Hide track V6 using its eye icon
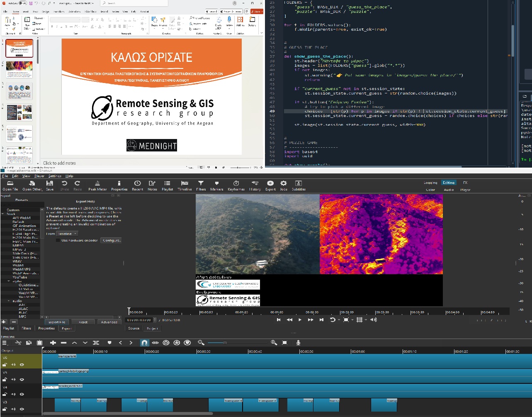Viewport: 532px width, 417px height. tap(22, 365)
